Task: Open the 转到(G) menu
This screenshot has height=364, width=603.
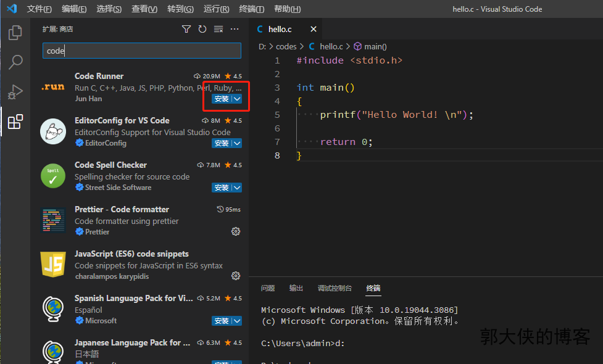Action: click(x=180, y=9)
